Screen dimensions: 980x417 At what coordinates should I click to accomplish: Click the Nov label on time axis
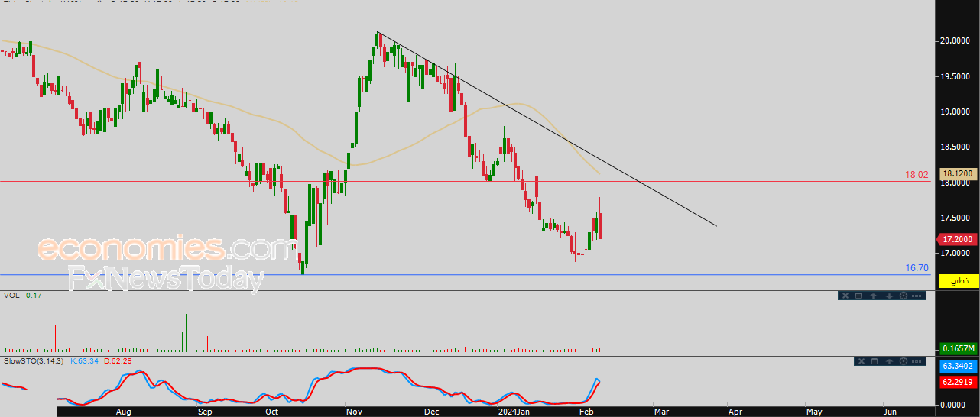click(354, 412)
